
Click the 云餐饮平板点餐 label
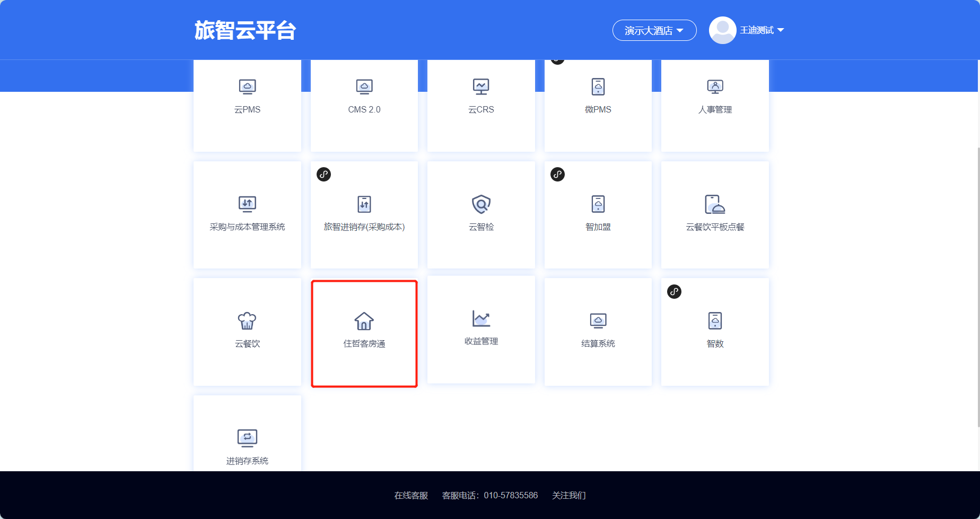click(715, 227)
